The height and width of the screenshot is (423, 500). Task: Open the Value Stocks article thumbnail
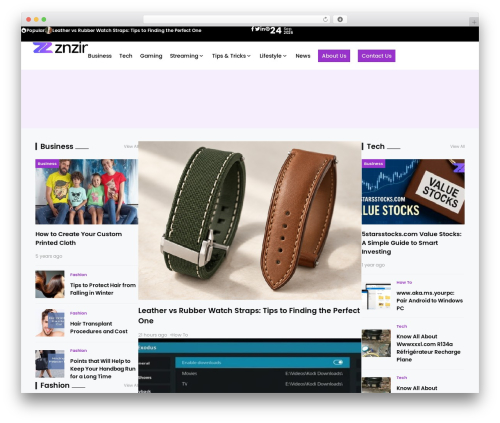point(413,192)
